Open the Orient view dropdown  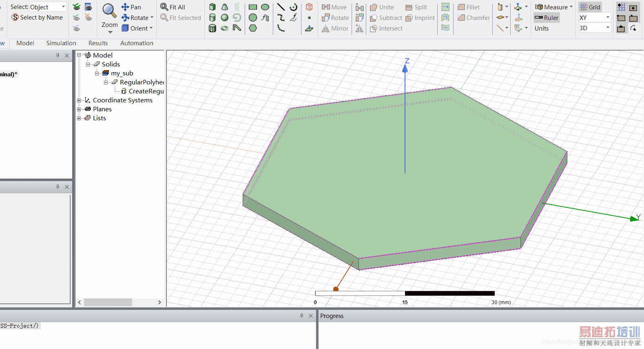point(137,28)
